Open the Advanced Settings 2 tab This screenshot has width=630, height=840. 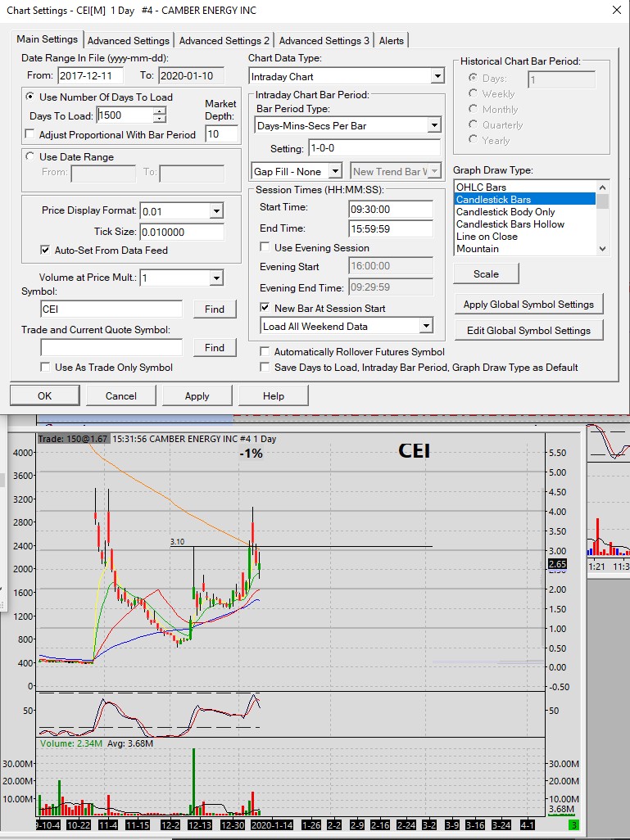pyautogui.click(x=224, y=41)
